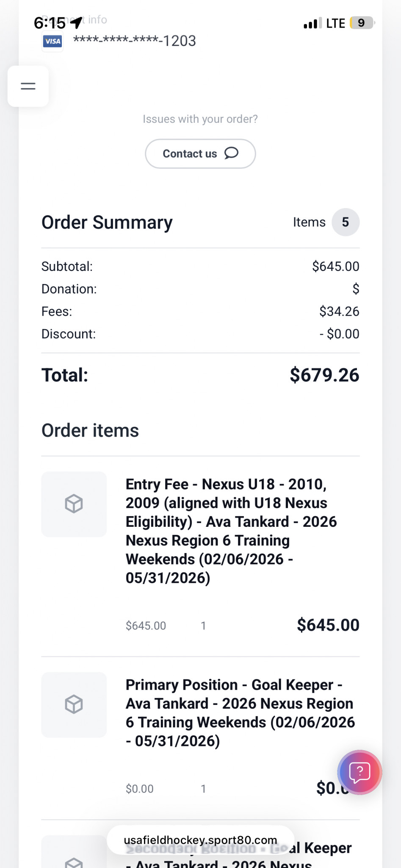Viewport: 401px width, 868px height.
Task: Tap the Items count badge showing 5
Action: [346, 222]
